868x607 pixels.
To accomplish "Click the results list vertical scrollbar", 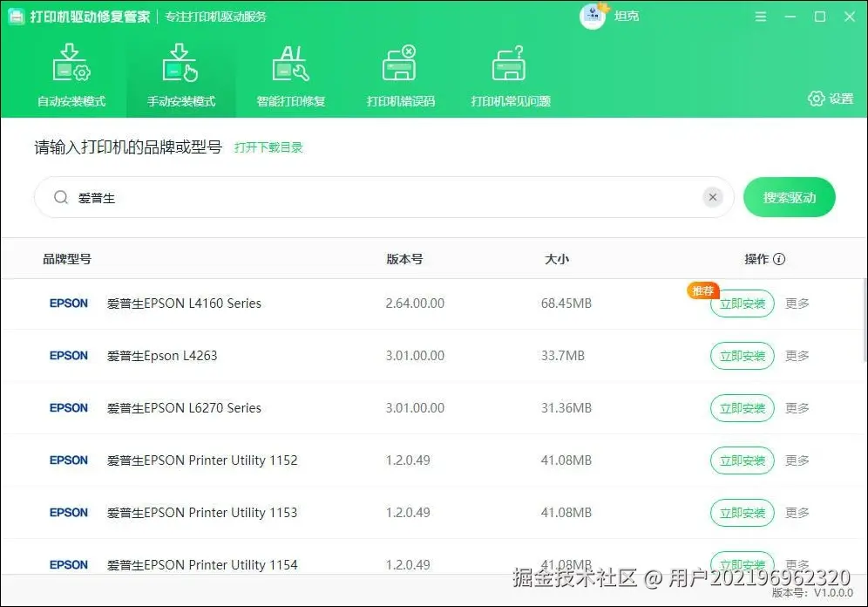I will click(x=865, y=321).
